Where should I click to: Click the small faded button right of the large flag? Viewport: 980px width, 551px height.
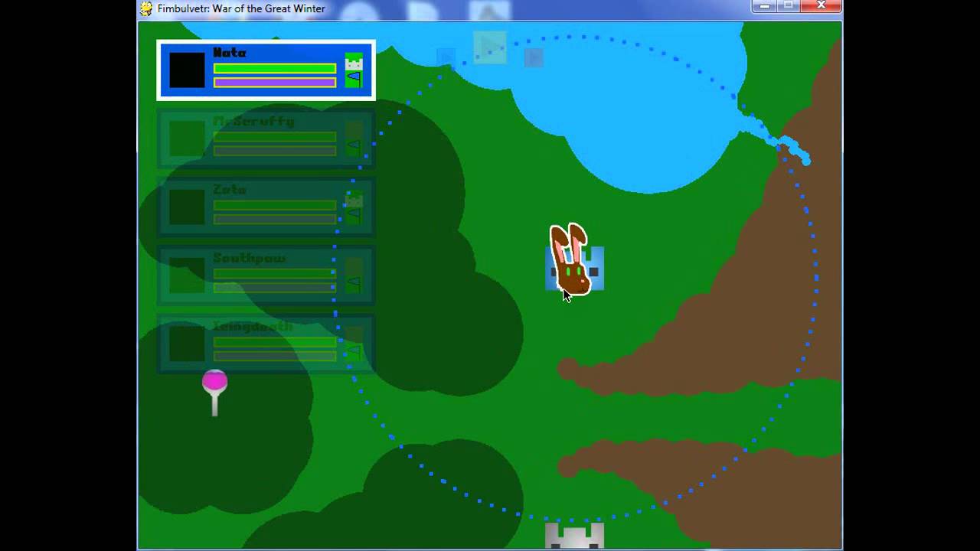(x=534, y=57)
